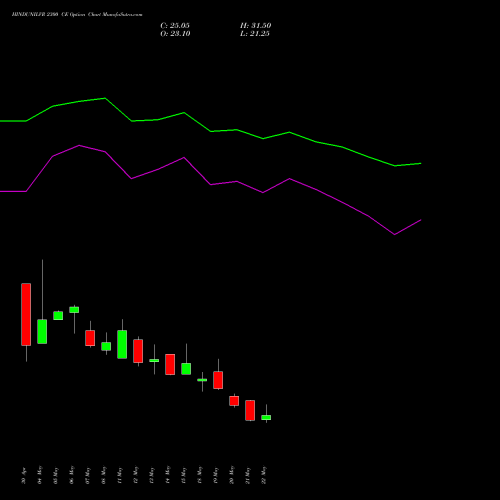Select the 20 May date label
500x500 pixels.
click(232, 475)
